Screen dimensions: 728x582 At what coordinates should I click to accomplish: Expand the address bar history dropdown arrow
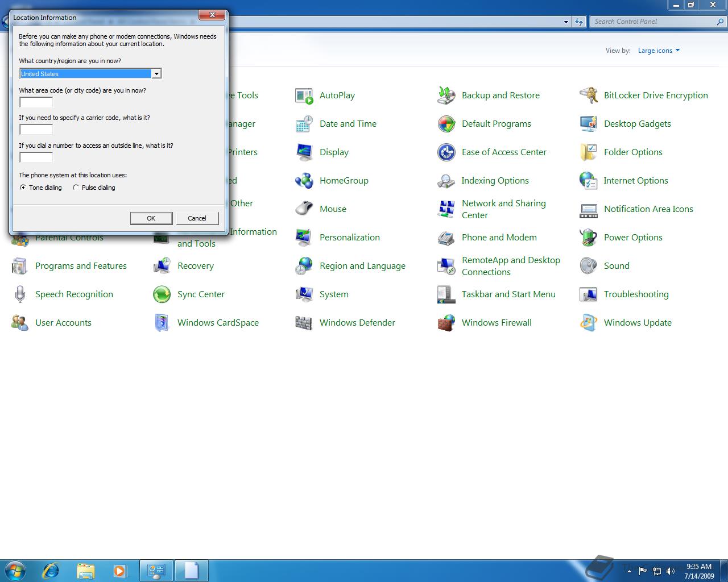pyautogui.click(x=566, y=22)
